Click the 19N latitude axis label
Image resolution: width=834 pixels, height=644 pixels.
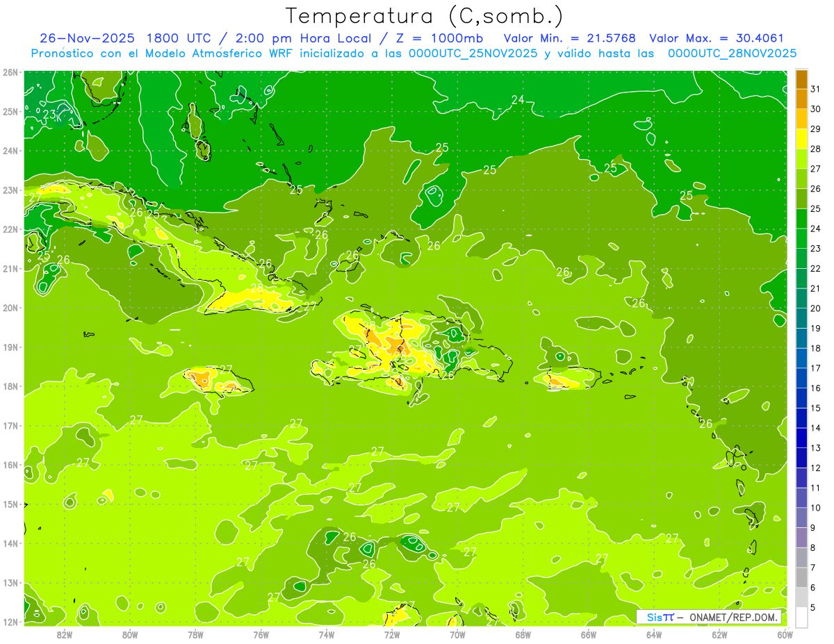[x=10, y=347]
